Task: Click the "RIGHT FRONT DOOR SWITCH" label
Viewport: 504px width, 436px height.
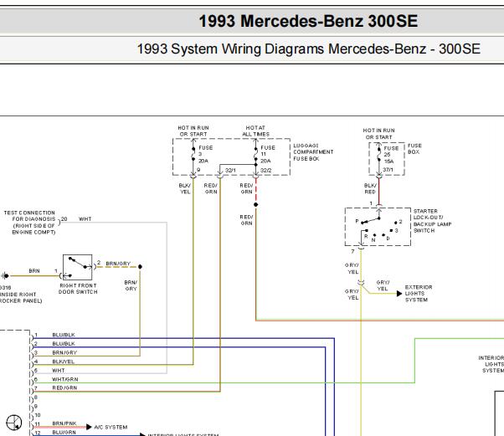Action: (78, 289)
